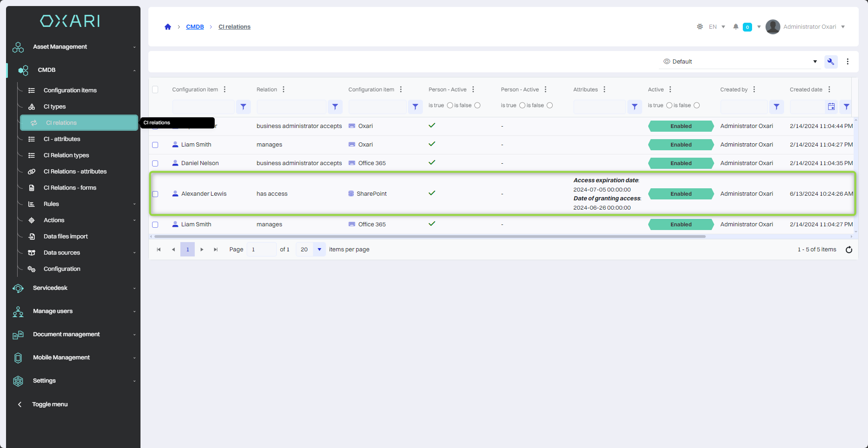
Task: Expand the Default view dropdown
Action: pyautogui.click(x=815, y=62)
